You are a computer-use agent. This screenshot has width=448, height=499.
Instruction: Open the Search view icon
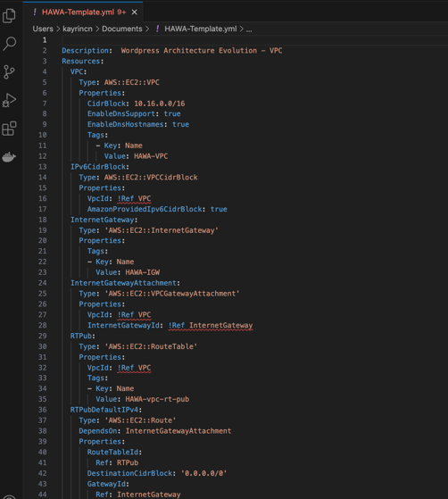point(9,44)
